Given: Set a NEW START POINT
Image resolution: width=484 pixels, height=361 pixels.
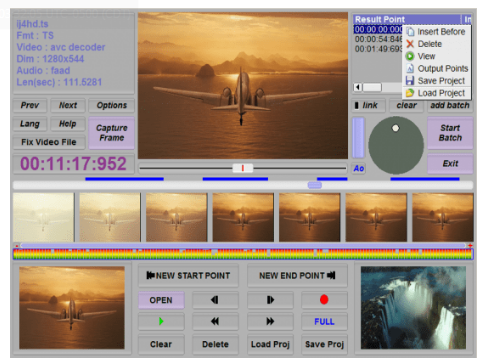Looking at the screenshot, I should [188, 276].
